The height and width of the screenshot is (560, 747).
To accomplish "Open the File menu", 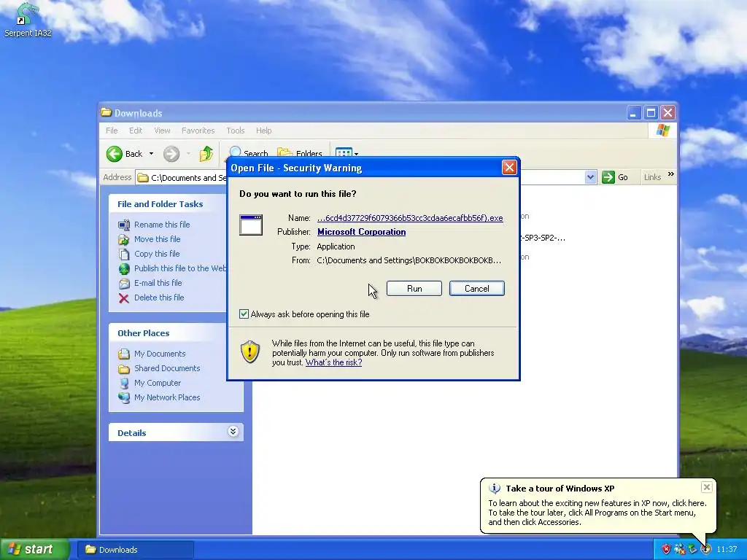I will [x=112, y=131].
